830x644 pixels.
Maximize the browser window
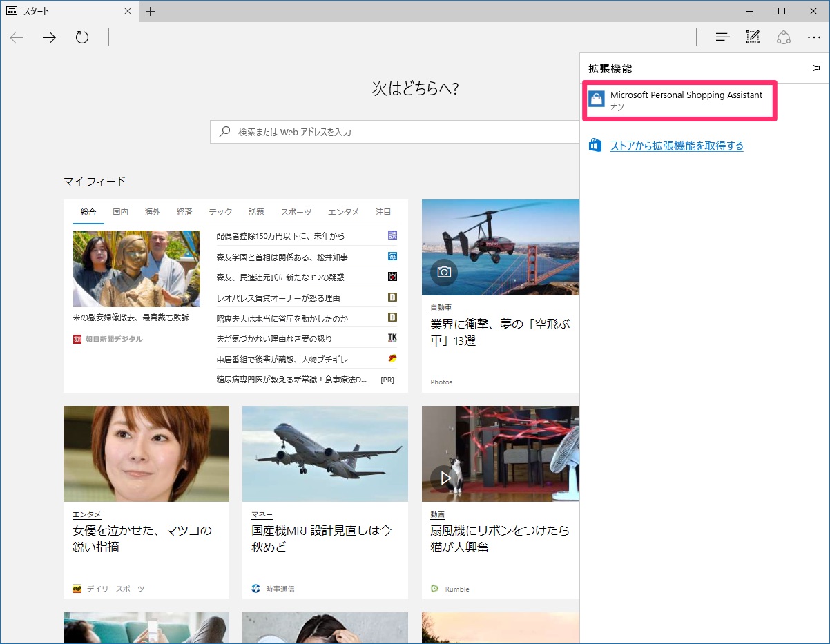point(782,10)
